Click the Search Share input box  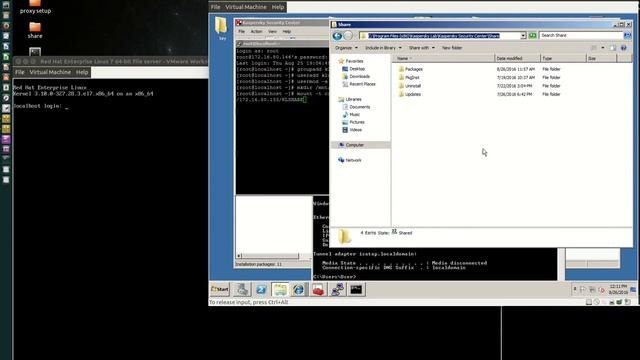(x=580, y=36)
